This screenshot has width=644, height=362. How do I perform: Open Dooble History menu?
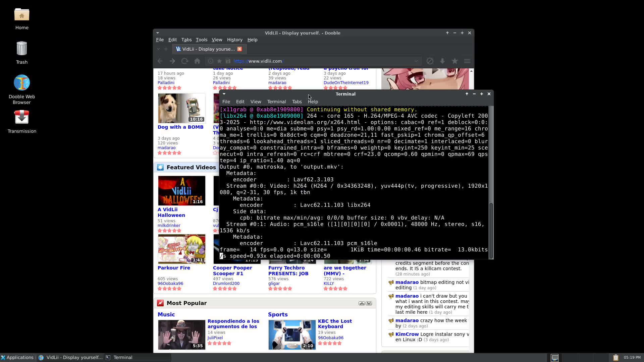point(235,40)
